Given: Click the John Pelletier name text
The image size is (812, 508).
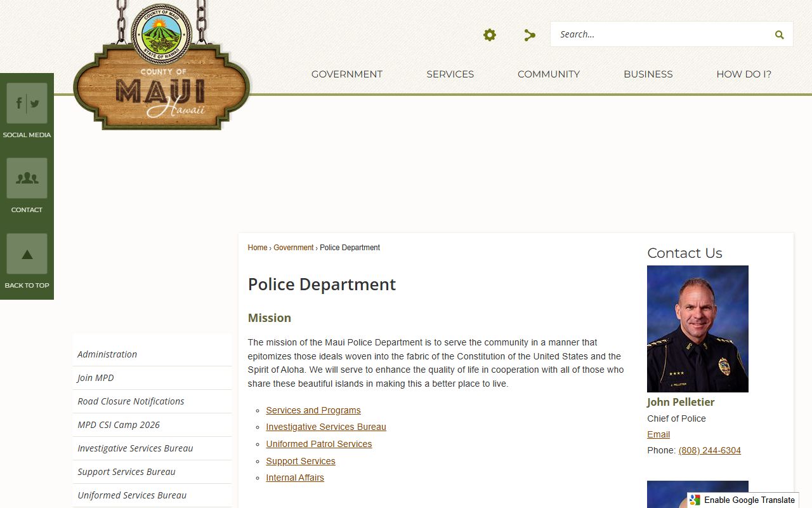Looking at the screenshot, I should click(x=681, y=402).
